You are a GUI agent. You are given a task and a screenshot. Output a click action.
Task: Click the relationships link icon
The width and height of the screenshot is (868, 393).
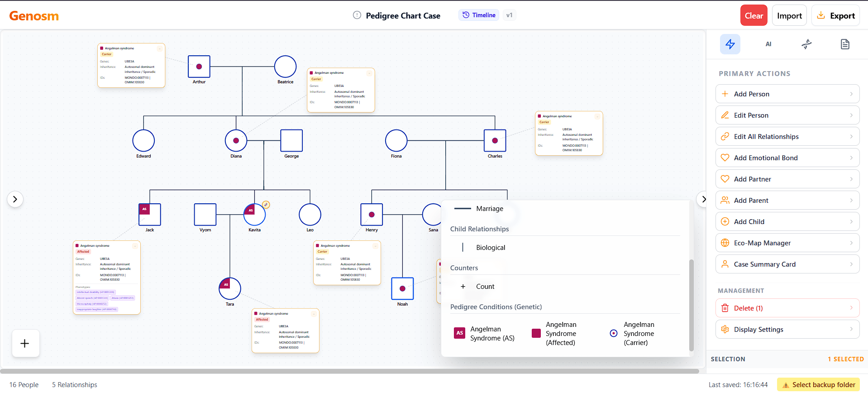point(725,136)
